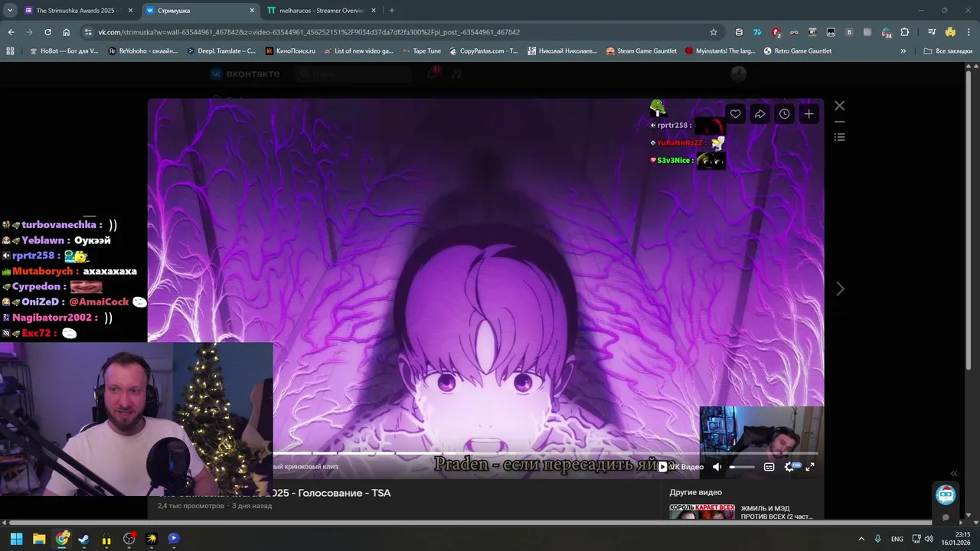Open the VK chat bot assistant widget

click(946, 494)
